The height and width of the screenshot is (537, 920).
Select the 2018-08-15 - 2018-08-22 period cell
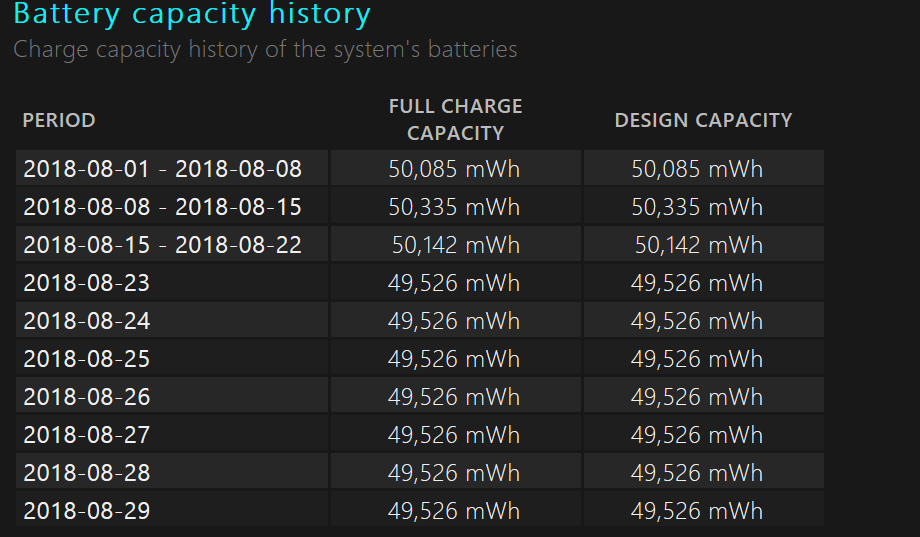pyautogui.click(x=162, y=245)
